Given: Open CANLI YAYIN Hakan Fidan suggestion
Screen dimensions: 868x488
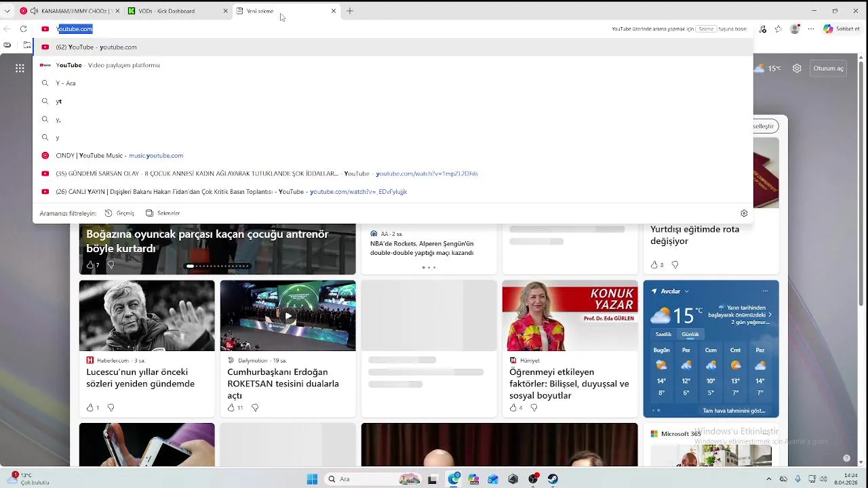Looking at the screenshot, I should coord(393,192).
